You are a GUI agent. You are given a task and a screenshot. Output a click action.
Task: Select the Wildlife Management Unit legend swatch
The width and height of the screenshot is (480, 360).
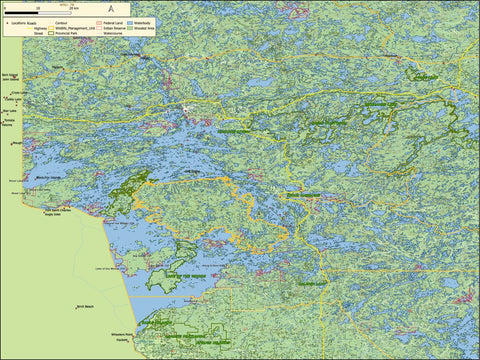[51, 28]
